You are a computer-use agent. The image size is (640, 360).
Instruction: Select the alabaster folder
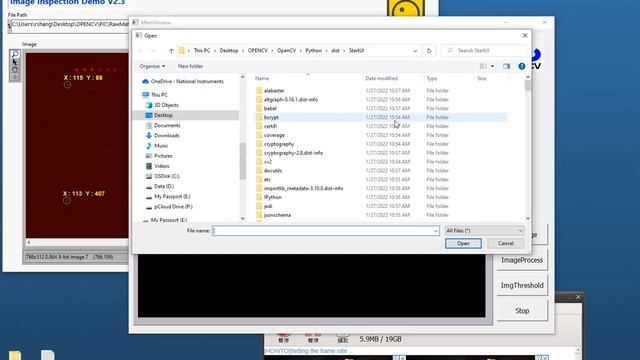pyautogui.click(x=274, y=91)
